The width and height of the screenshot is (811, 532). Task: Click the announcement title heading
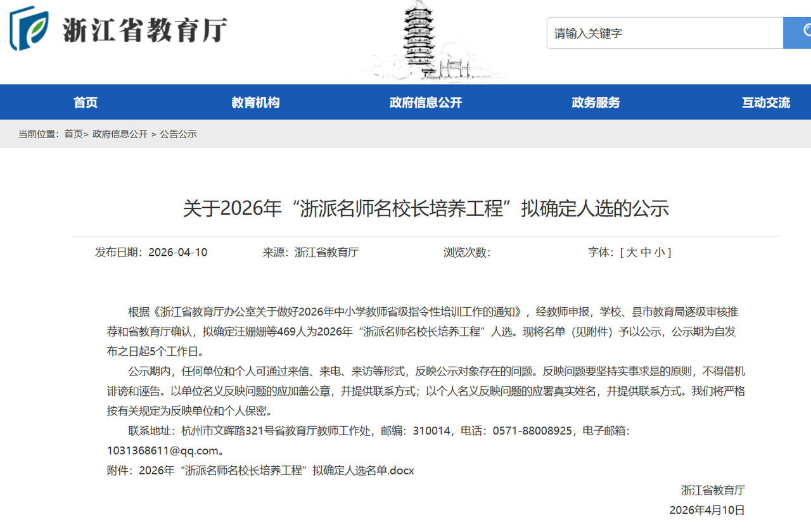pyautogui.click(x=426, y=208)
